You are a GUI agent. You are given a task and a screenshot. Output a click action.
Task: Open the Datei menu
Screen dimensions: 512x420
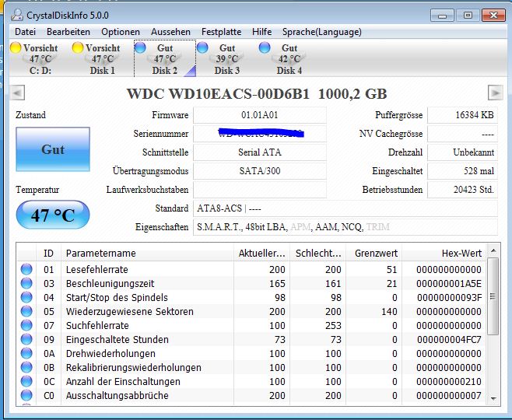(x=25, y=32)
